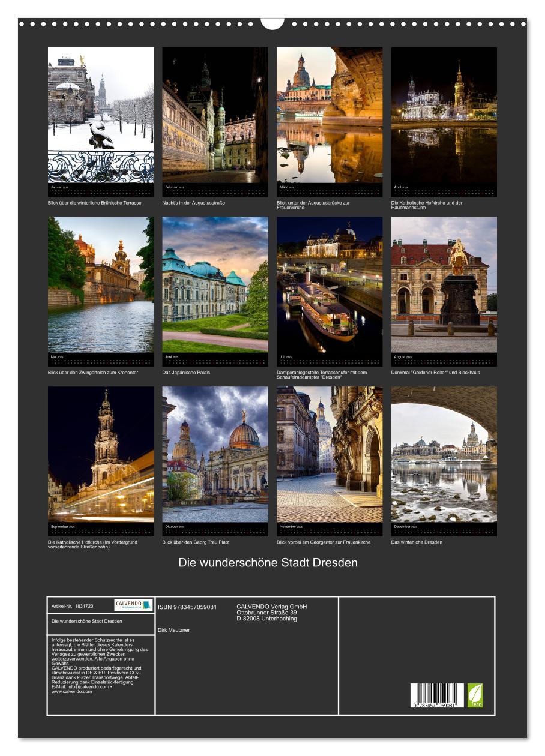Viewport: 545px width, 756px height.
Task: Click the 'Infolge bestehender Schutzrechte' legal notice
Action: tap(100, 665)
